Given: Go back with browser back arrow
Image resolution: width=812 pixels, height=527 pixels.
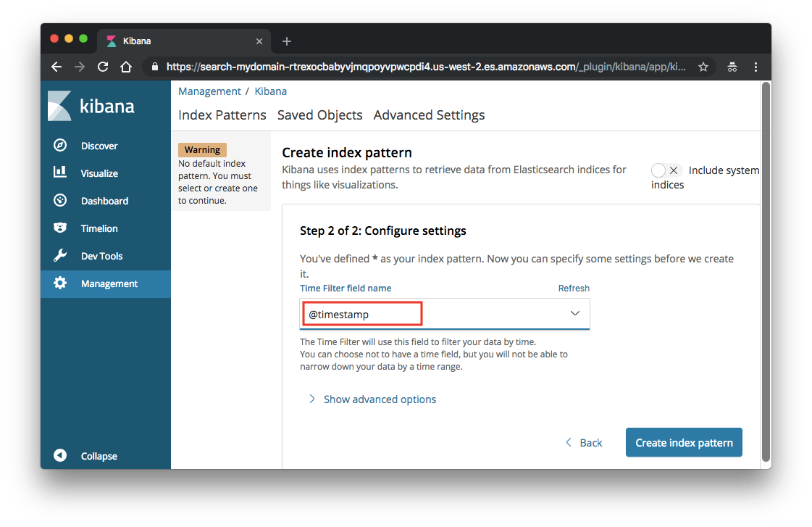Looking at the screenshot, I should [x=56, y=67].
